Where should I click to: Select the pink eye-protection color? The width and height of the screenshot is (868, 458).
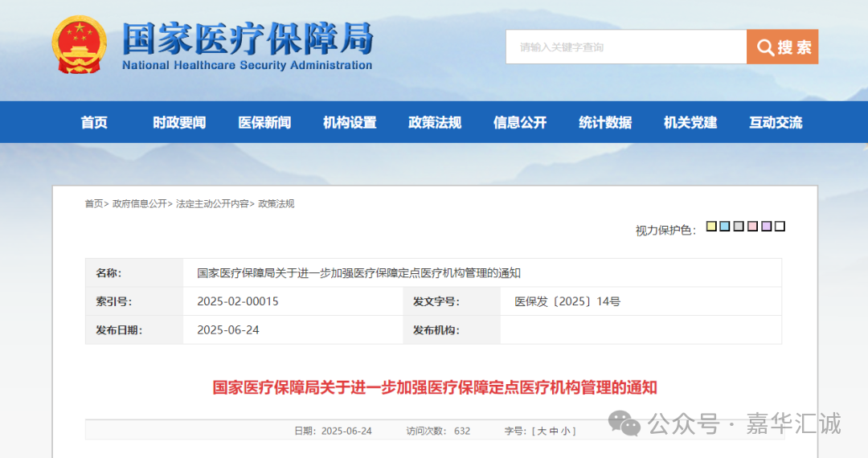pyautogui.click(x=752, y=227)
